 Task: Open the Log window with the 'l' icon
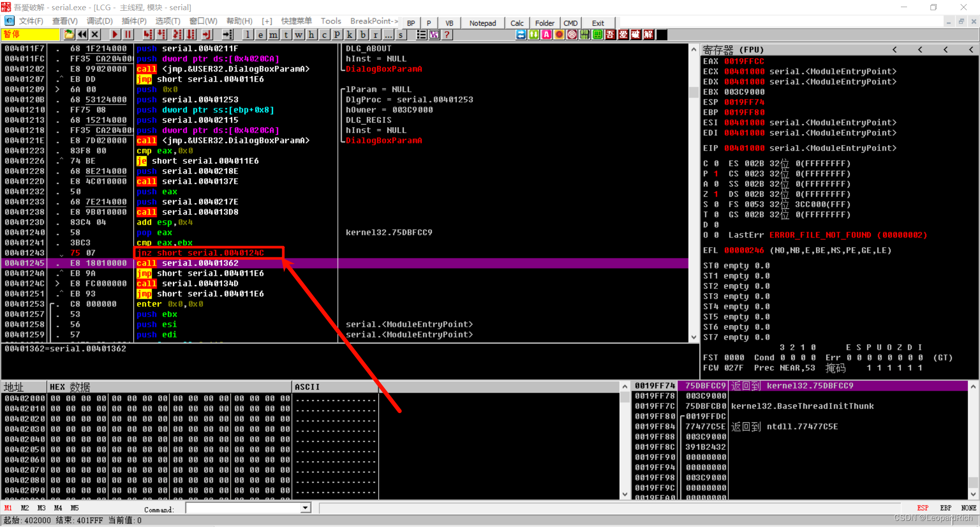pyautogui.click(x=248, y=34)
